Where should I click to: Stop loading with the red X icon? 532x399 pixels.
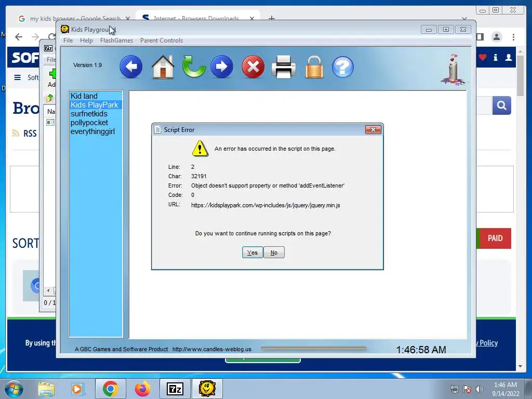pyautogui.click(x=253, y=67)
